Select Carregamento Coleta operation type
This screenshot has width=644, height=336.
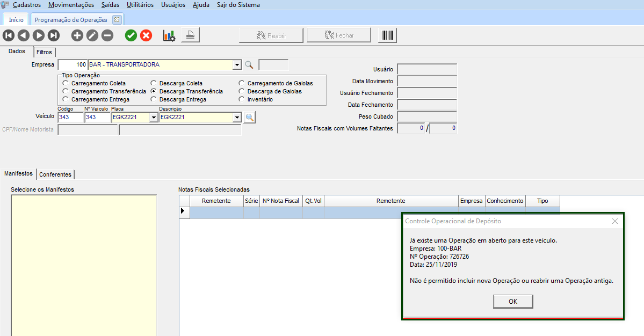[66, 84]
